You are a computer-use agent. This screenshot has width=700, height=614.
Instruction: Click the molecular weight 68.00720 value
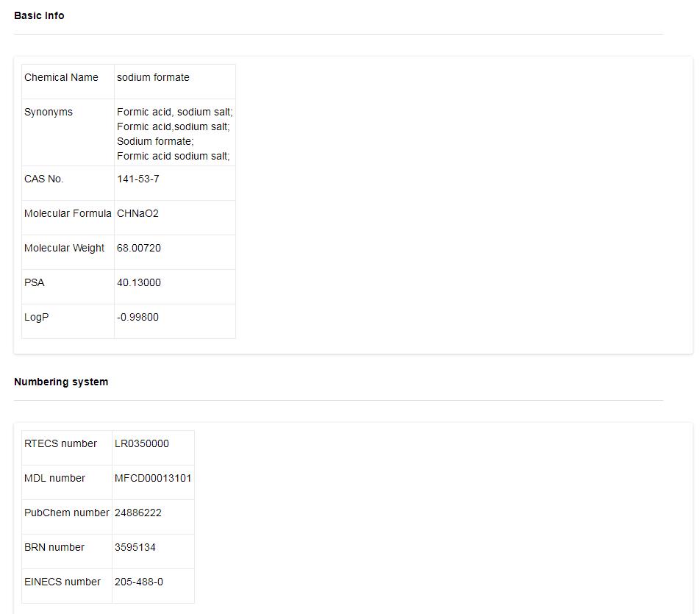139,248
